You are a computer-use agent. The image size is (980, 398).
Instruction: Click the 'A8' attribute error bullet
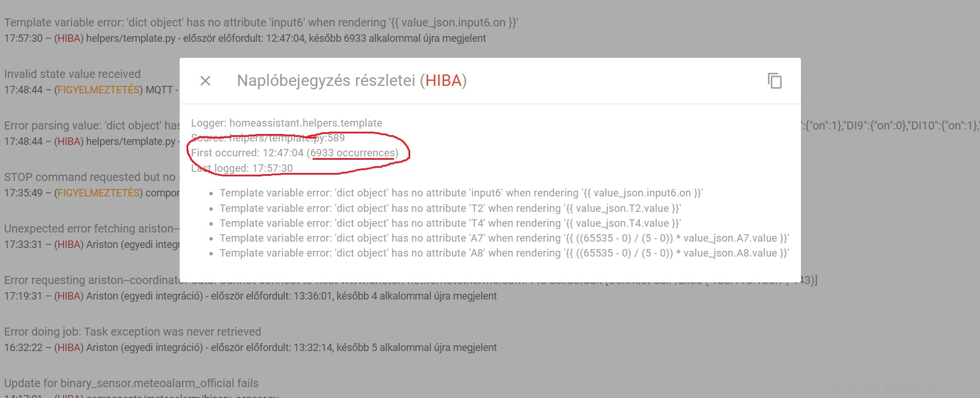pos(504,253)
